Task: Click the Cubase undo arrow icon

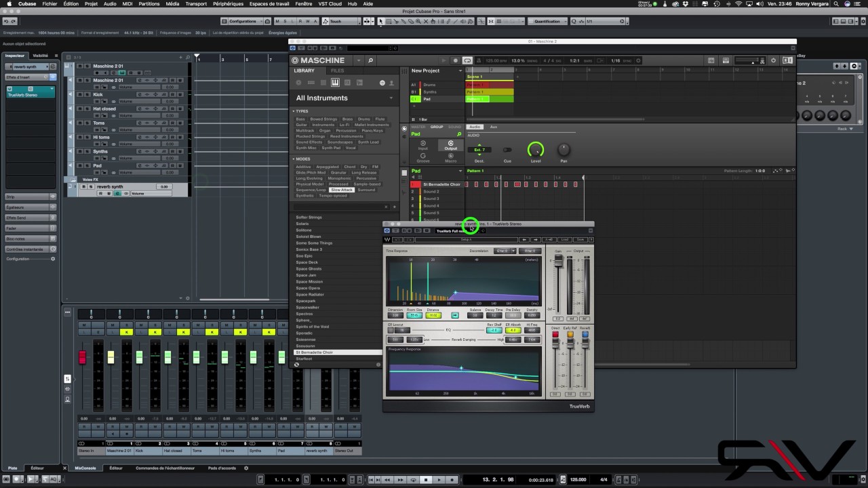Action: 5,21
